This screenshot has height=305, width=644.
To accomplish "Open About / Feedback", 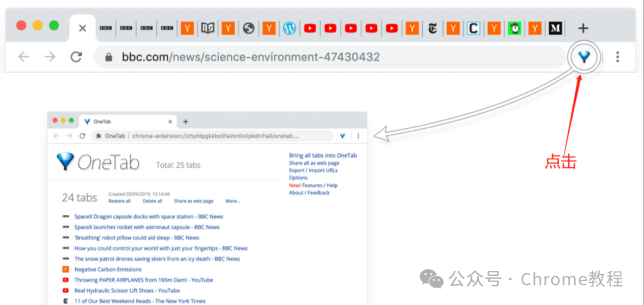I will pyautogui.click(x=309, y=192).
